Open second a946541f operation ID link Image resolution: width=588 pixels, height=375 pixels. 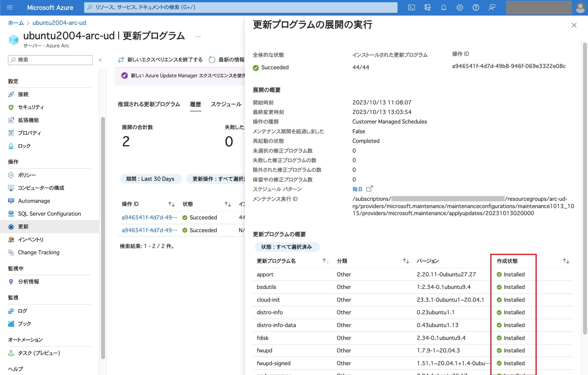(149, 230)
